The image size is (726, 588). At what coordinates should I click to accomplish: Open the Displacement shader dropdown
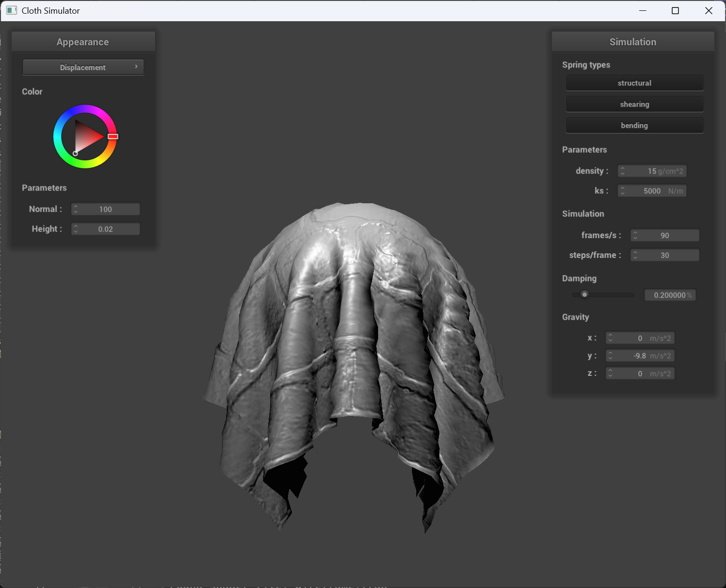[83, 67]
